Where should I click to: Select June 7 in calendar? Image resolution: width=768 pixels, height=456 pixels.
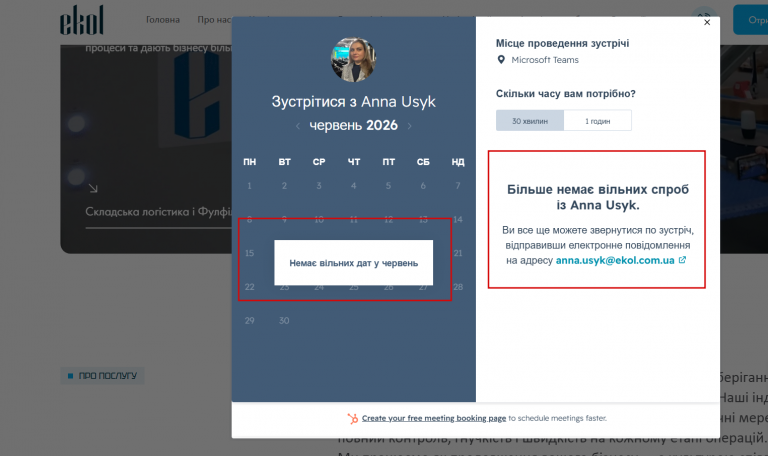(458, 186)
